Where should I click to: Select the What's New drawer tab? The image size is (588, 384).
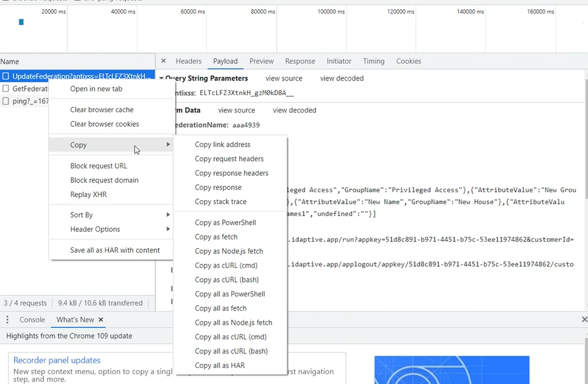tap(75, 319)
